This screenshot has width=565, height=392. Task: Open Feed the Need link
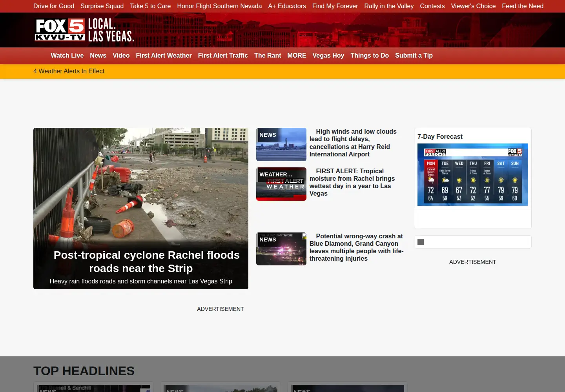[x=523, y=6]
